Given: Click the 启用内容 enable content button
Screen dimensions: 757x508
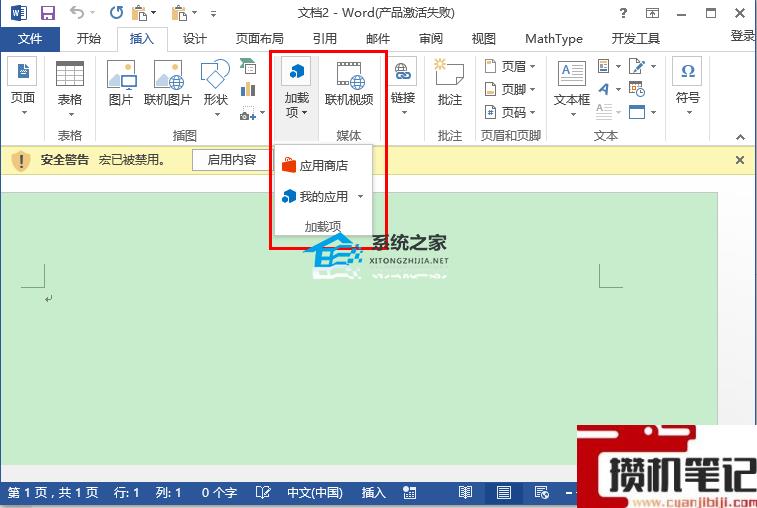Looking at the screenshot, I should pyautogui.click(x=232, y=160).
